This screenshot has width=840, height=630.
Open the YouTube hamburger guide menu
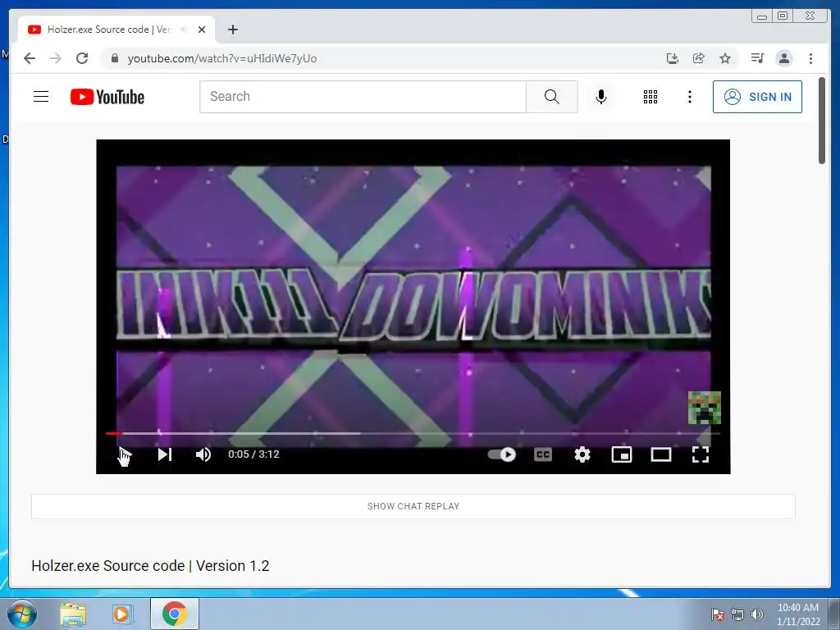(x=41, y=97)
